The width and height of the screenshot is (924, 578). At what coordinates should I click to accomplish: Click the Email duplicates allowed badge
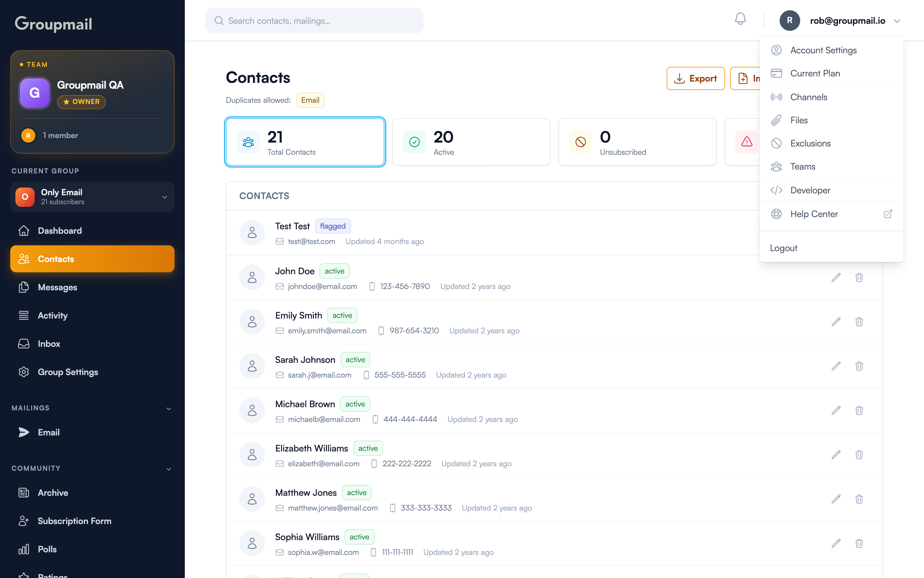tap(310, 100)
